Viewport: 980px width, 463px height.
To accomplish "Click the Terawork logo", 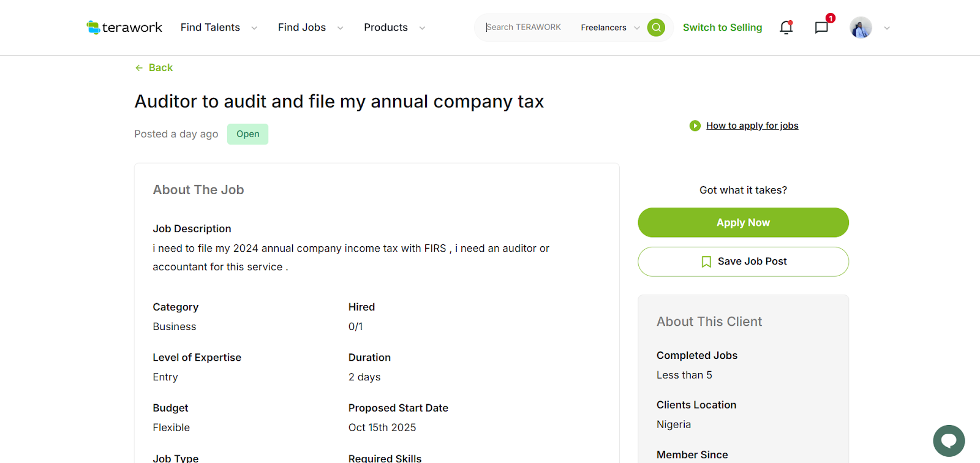I will pyautogui.click(x=124, y=28).
